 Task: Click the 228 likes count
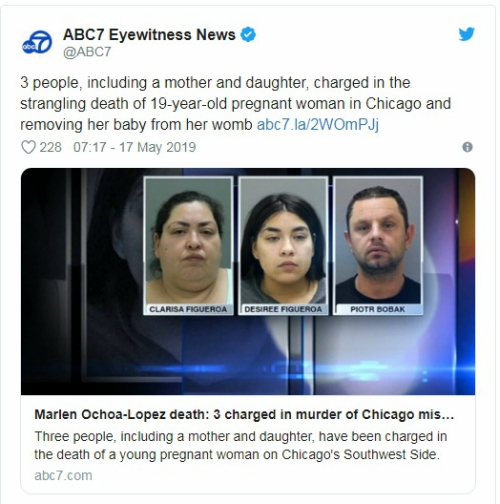(x=51, y=147)
